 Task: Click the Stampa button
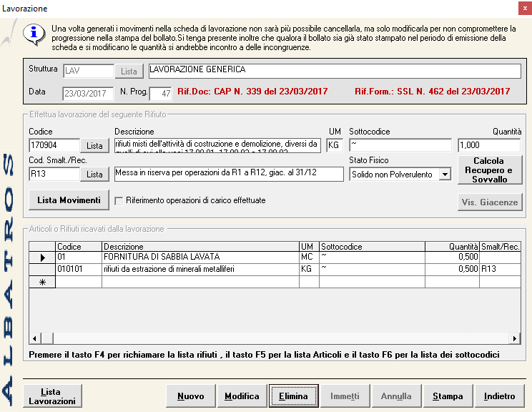pos(448,396)
